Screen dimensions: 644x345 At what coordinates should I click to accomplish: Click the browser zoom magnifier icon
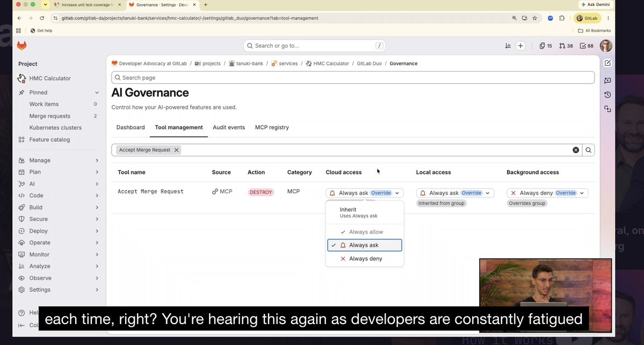(x=514, y=18)
